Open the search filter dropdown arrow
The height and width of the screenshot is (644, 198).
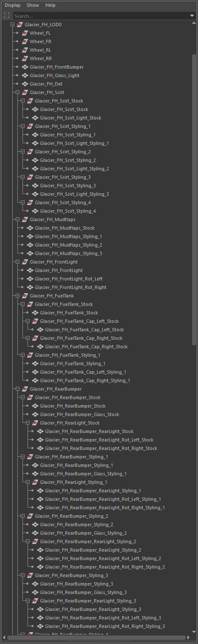click(x=192, y=16)
